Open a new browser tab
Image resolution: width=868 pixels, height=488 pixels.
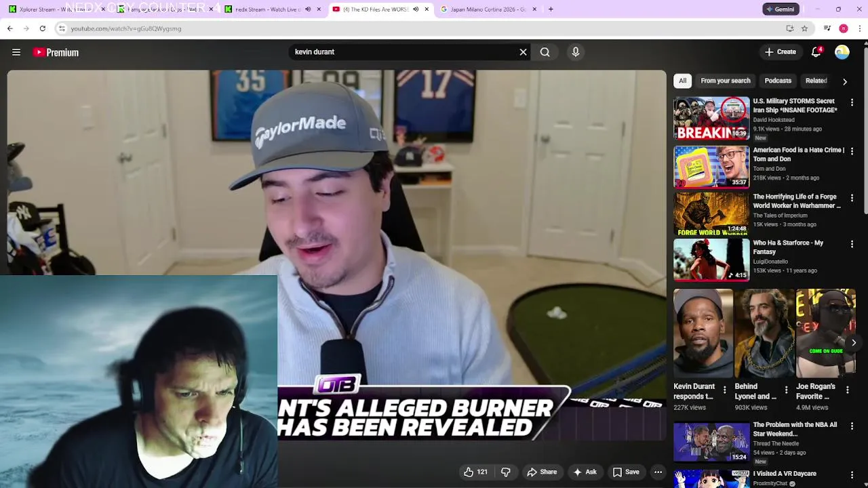[551, 9]
